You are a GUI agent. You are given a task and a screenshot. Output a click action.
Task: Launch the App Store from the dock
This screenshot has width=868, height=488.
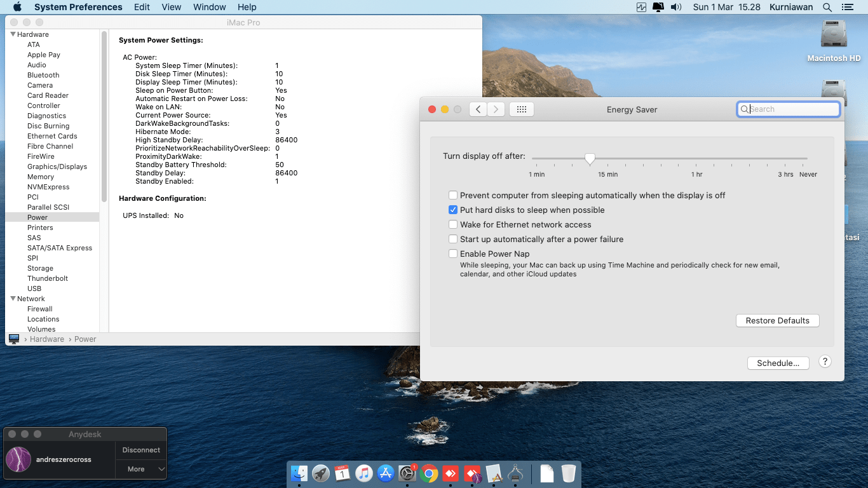coord(386,473)
